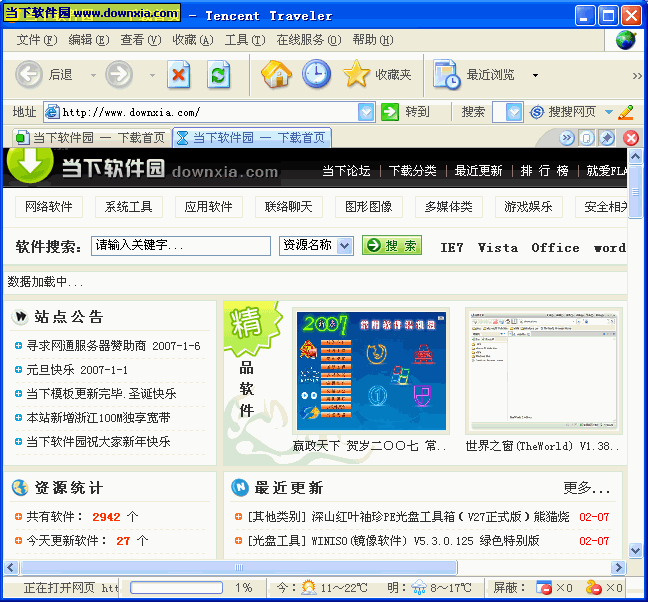The width and height of the screenshot is (648, 602).
Task: Open the 资源名称 dropdown list
Action: coord(345,246)
